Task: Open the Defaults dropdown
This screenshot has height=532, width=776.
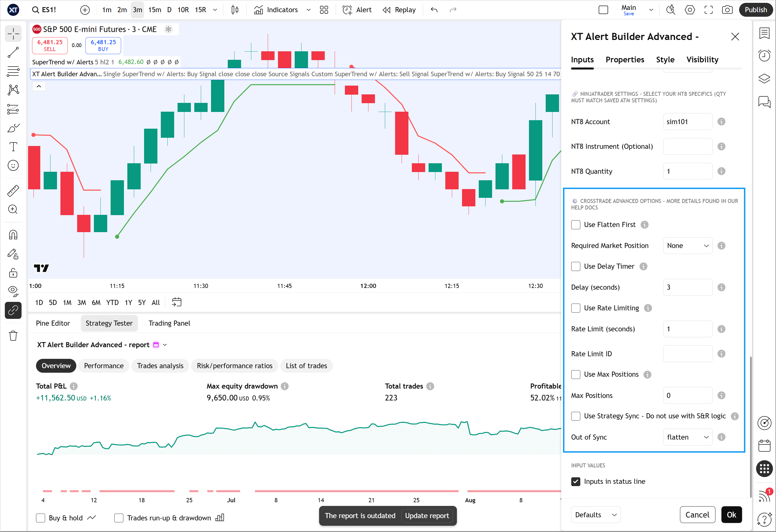Action: (x=595, y=514)
